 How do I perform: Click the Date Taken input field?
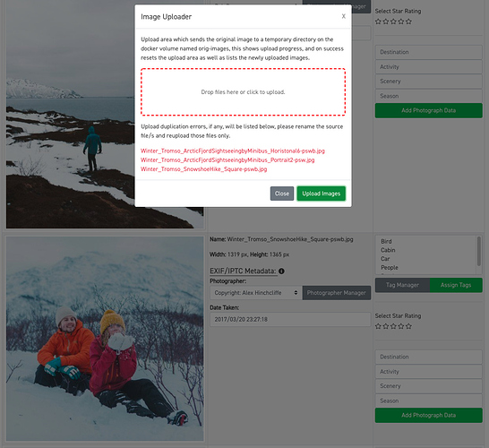(290, 320)
